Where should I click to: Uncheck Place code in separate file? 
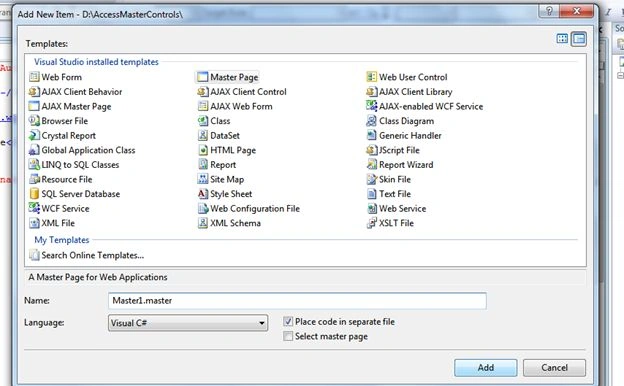(x=288, y=321)
